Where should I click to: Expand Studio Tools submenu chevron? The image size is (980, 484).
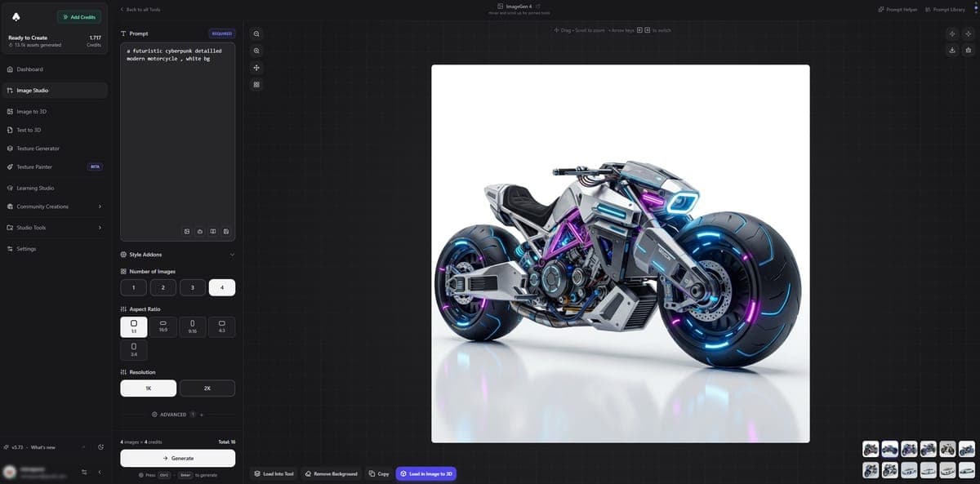point(100,228)
